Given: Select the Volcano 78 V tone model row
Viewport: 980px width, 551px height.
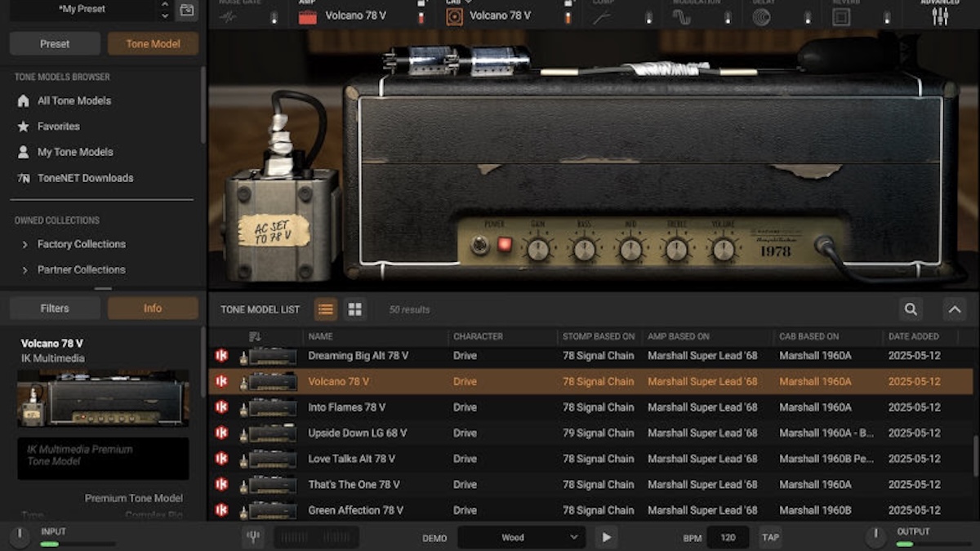Looking at the screenshot, I should tap(590, 381).
